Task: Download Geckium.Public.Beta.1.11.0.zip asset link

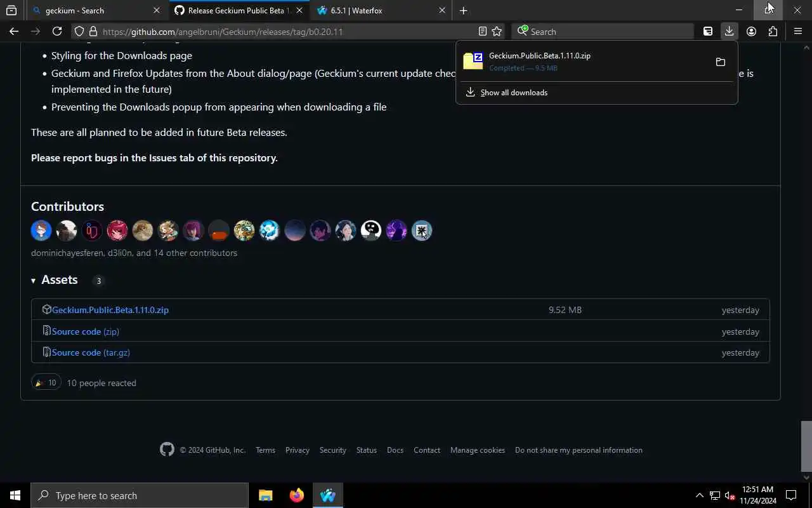Action: pyautogui.click(x=110, y=310)
